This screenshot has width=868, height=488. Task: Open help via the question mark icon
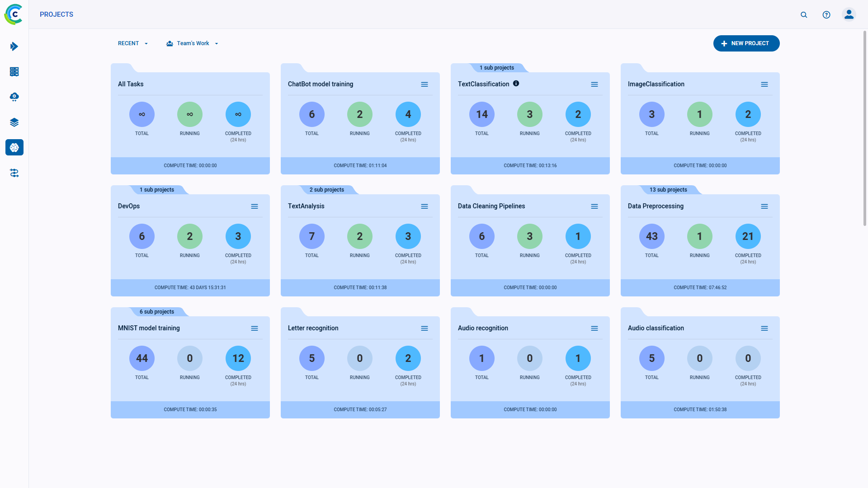[x=826, y=14]
